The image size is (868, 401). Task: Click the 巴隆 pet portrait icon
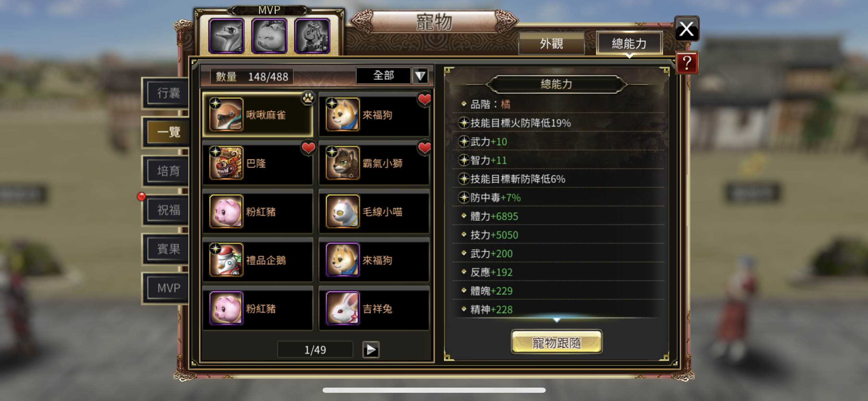(x=226, y=163)
